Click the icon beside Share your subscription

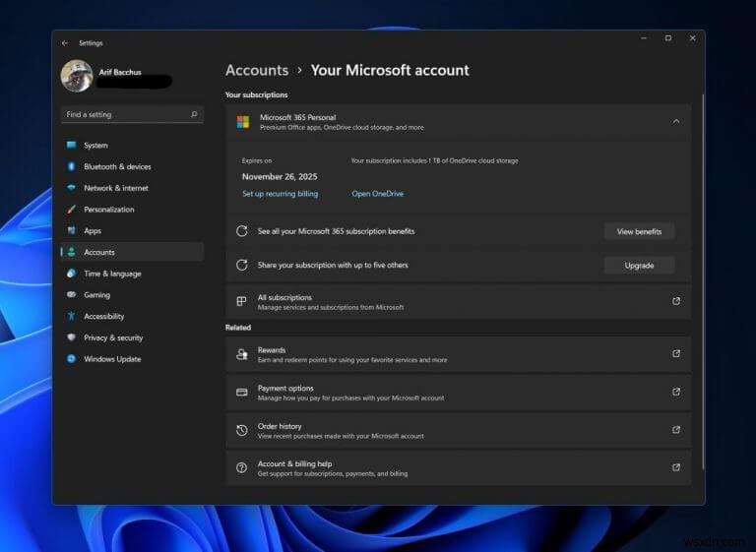pyautogui.click(x=242, y=265)
